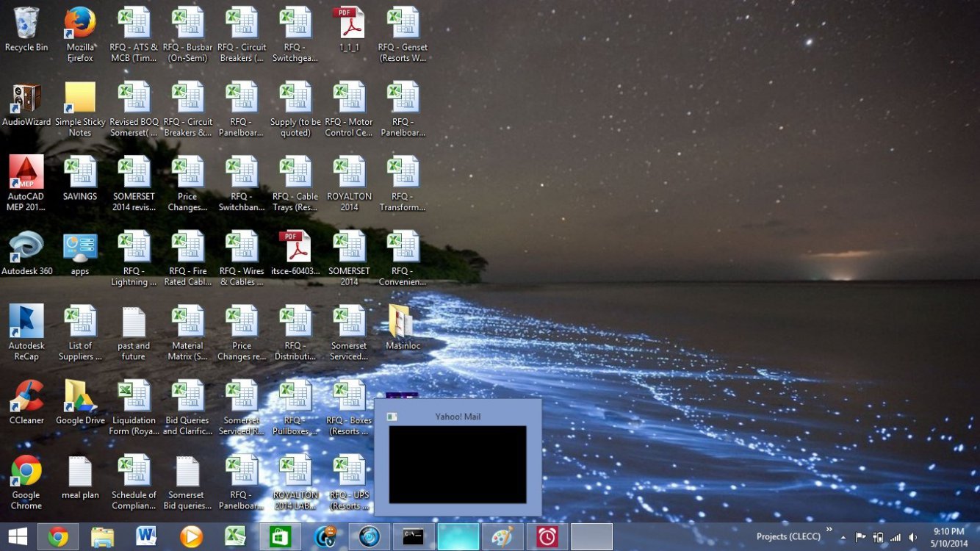
Task: Select the AudioWizard desktop shortcut
Action: [26, 104]
